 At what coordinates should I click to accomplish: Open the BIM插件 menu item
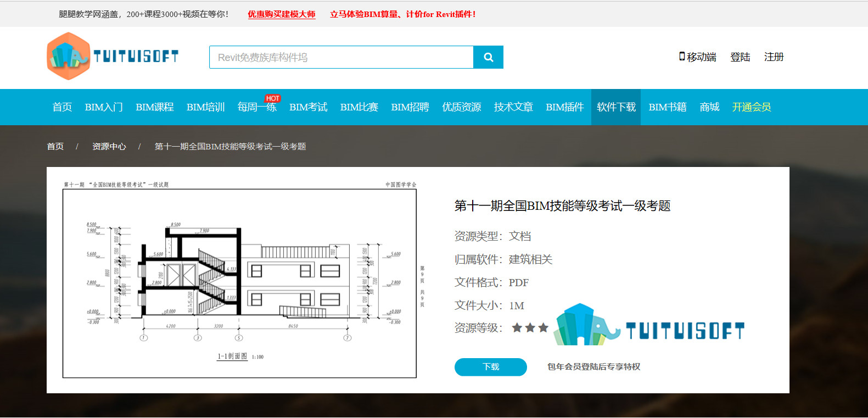565,107
